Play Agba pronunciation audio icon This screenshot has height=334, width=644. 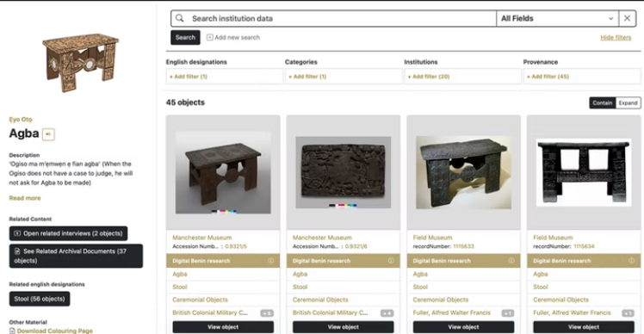click(x=48, y=134)
